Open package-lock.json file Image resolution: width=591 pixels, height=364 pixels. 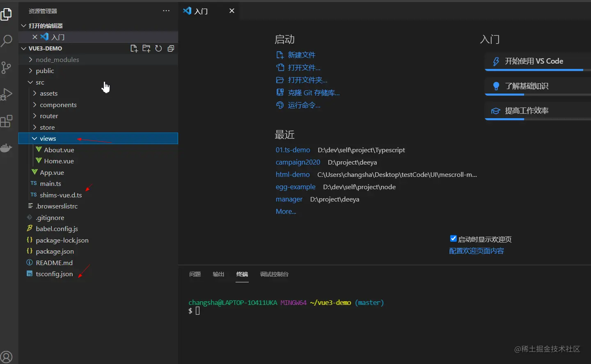pos(98,240)
